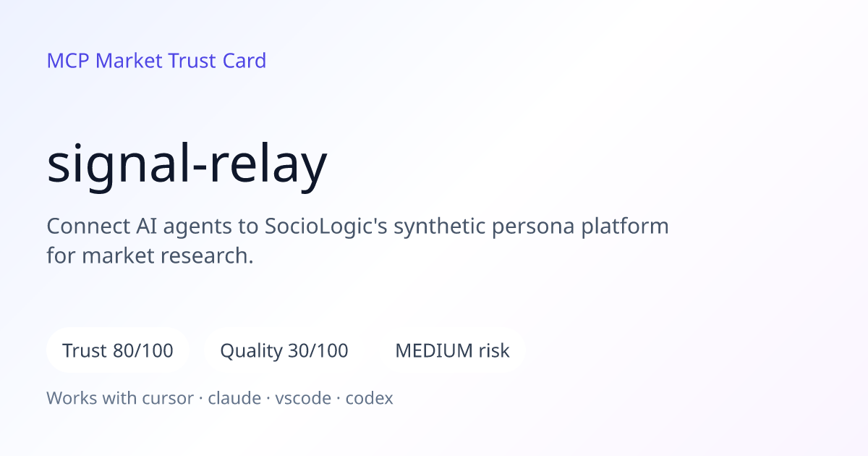
Task: Click the word 'risk' in the badge
Action: pos(494,350)
